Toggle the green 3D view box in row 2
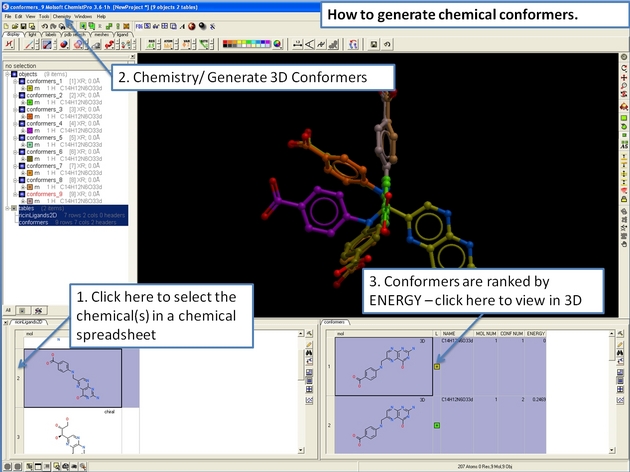This screenshot has width=630, height=472. 437,425
